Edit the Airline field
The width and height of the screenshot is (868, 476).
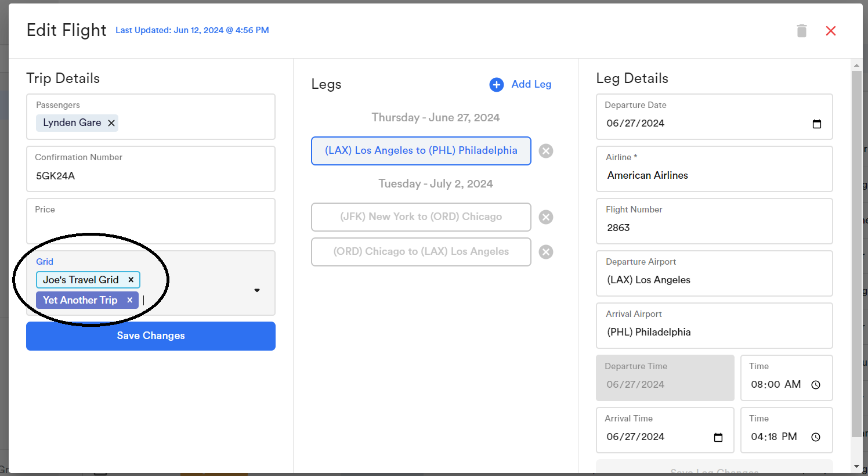tap(714, 169)
